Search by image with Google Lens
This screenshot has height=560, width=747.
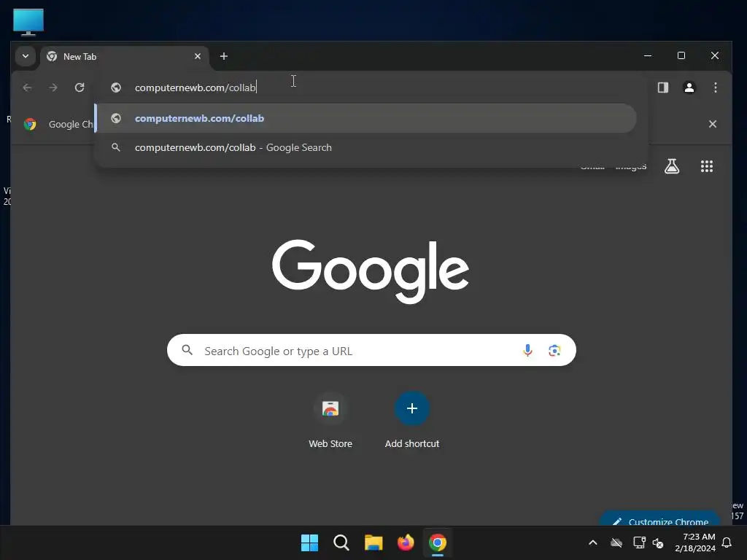554,351
